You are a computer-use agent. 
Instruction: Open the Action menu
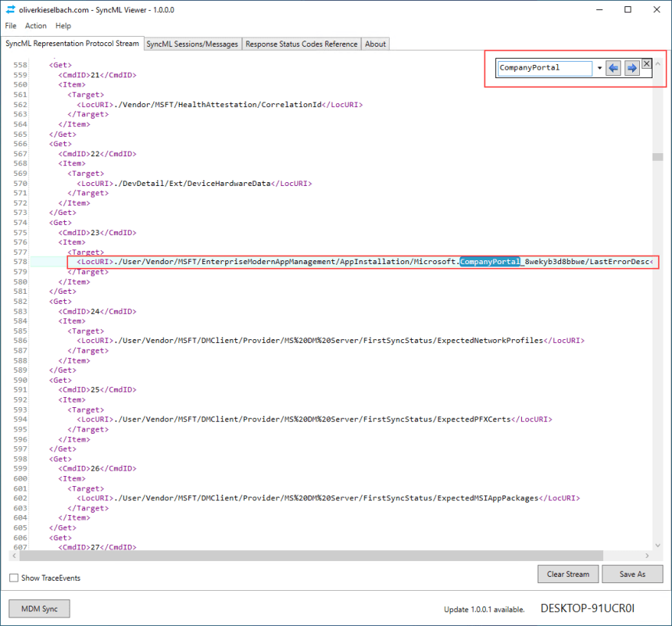click(x=36, y=26)
